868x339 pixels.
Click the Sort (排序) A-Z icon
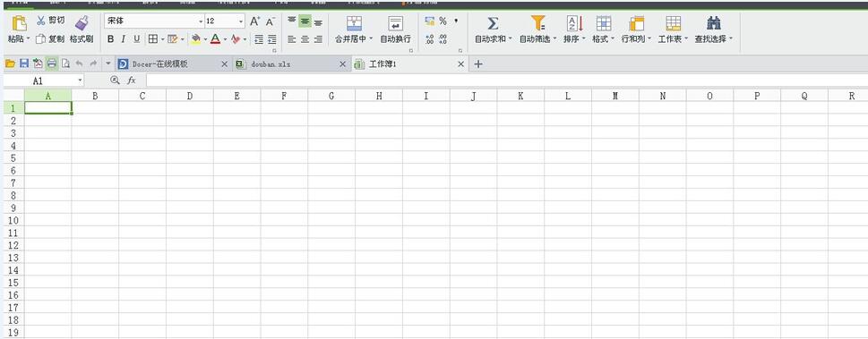coord(574,23)
